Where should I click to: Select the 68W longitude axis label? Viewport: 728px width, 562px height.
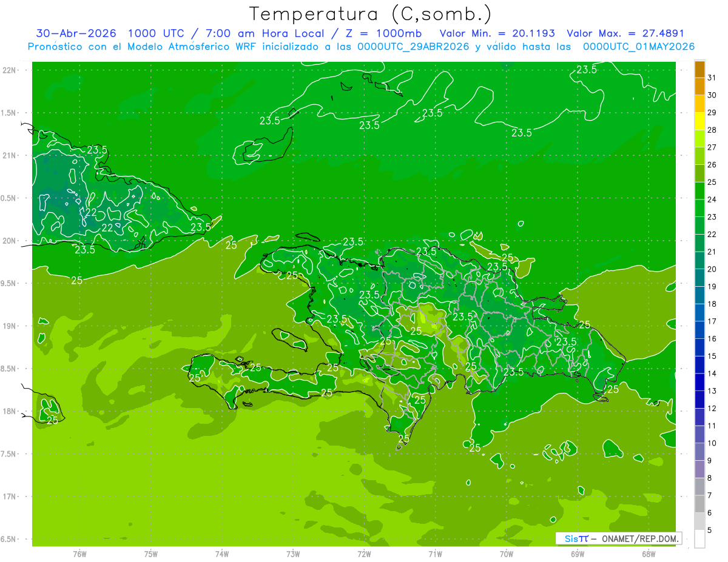pos(649,554)
